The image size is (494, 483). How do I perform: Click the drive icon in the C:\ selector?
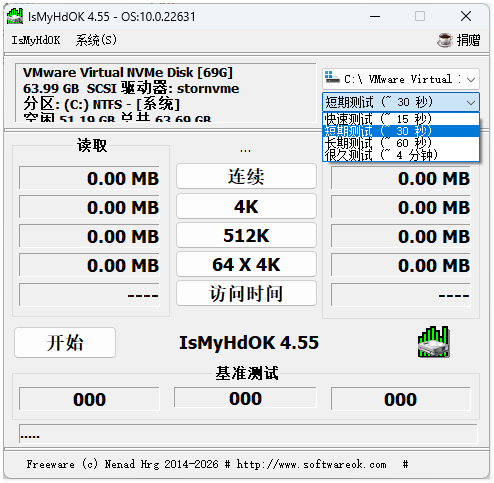[332, 77]
